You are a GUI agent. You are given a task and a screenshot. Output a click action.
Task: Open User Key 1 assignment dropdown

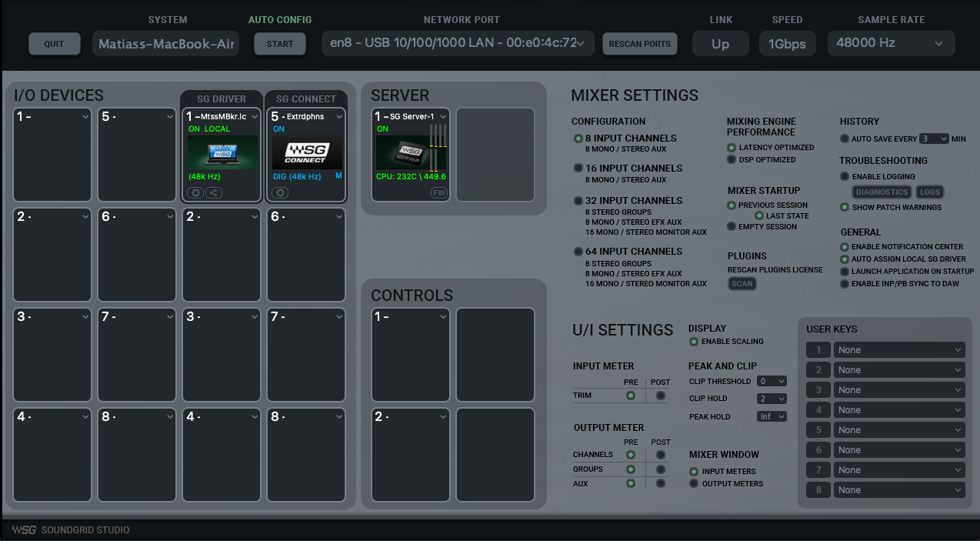tap(899, 350)
